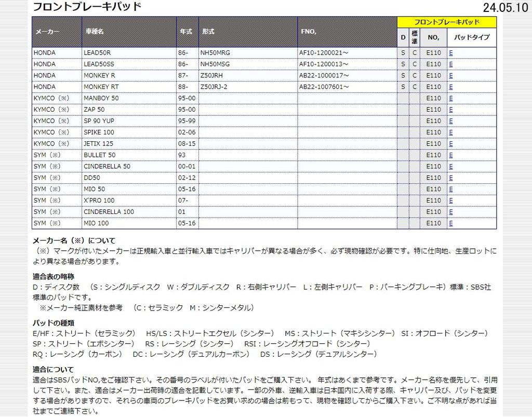Follow pad type link for MIO 100

451,223
